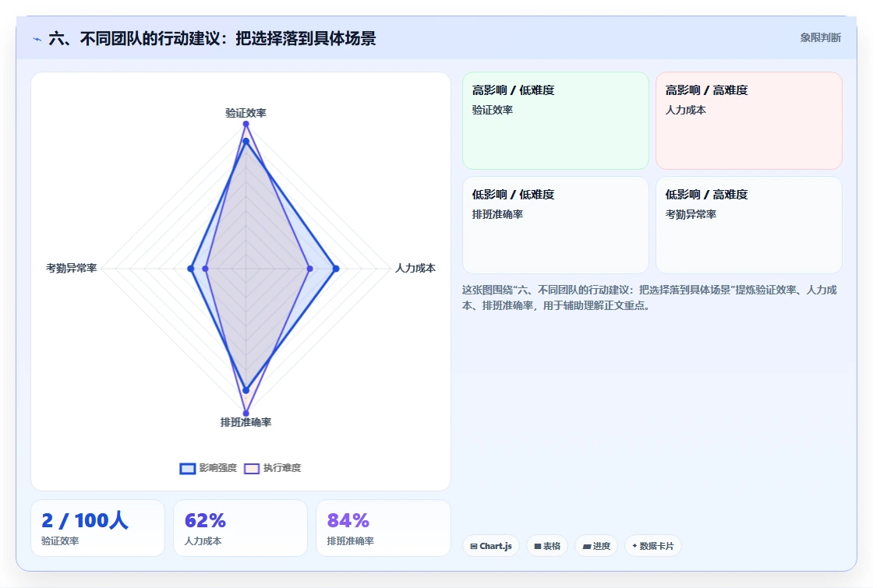Click the 62% stat value
This screenshot has width=873, height=588.
coord(205,521)
